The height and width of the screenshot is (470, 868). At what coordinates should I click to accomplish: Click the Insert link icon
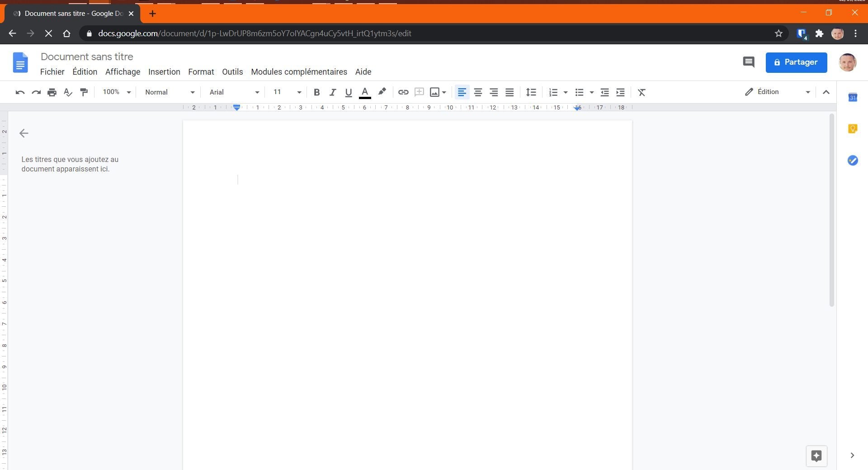click(x=403, y=92)
